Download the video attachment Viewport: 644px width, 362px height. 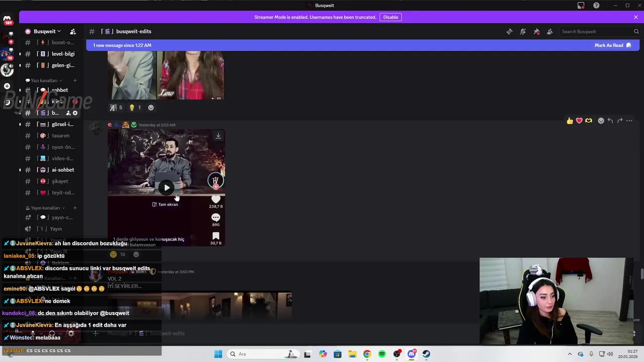point(218,135)
